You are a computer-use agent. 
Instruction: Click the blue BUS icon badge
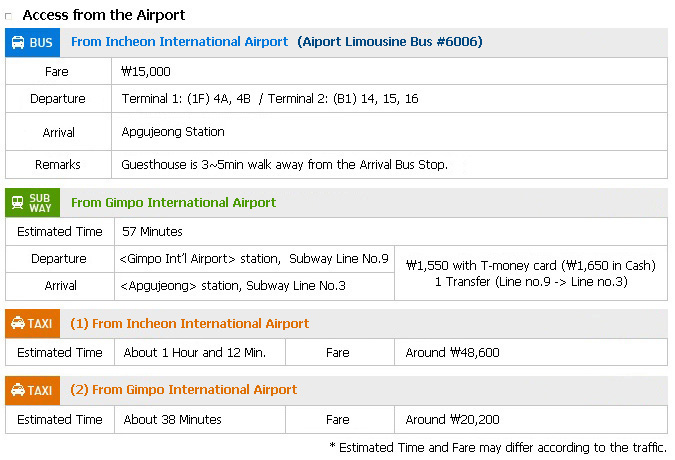32,42
